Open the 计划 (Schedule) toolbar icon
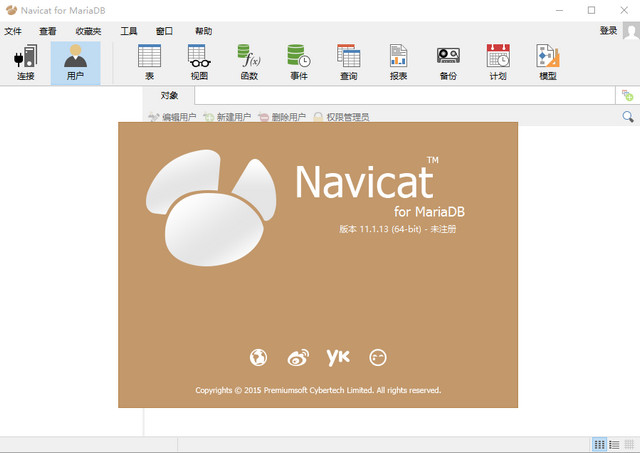 498,62
